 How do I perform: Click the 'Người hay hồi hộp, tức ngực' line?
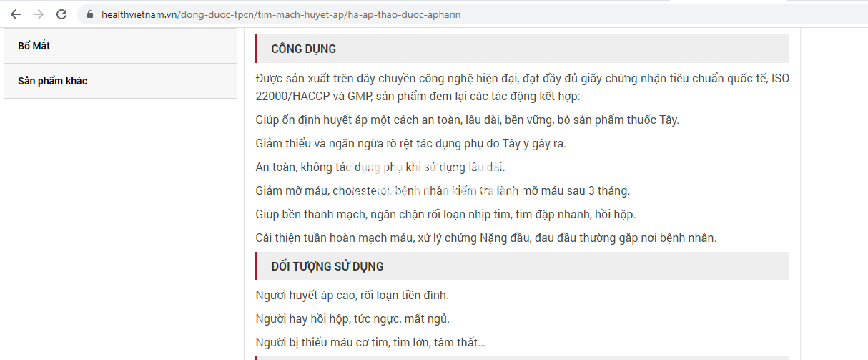[x=352, y=318]
